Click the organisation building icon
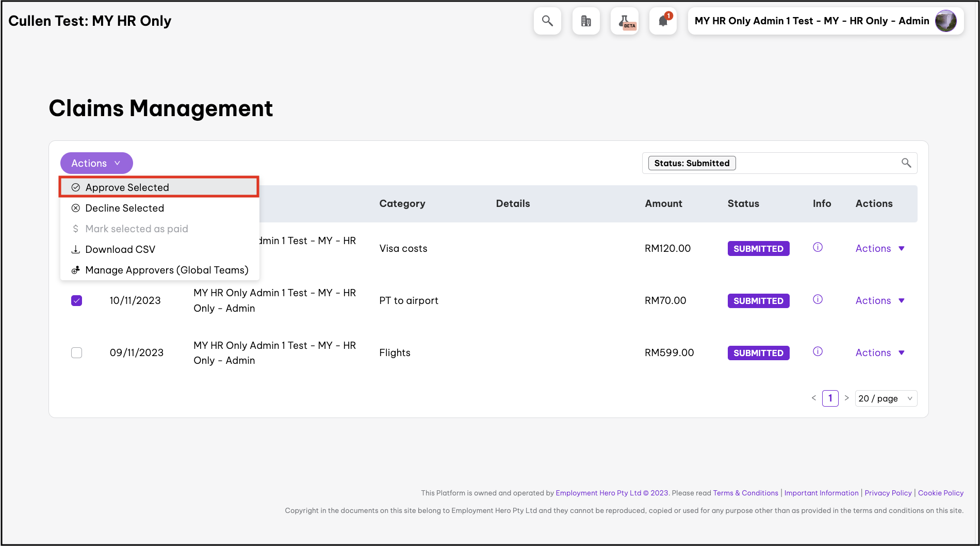The width and height of the screenshot is (980, 546). point(586,21)
